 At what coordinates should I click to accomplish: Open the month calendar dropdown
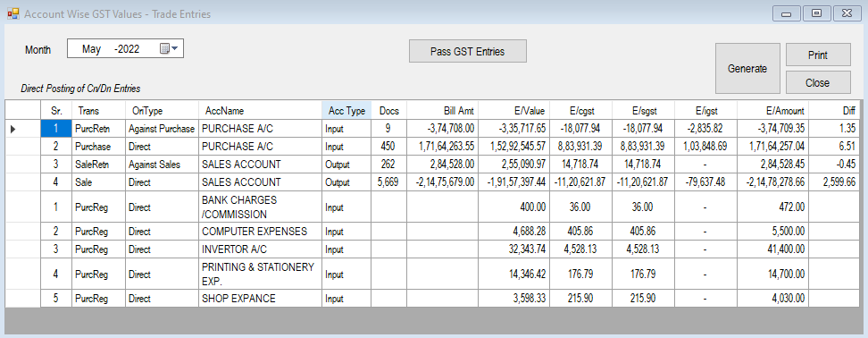[x=169, y=49]
